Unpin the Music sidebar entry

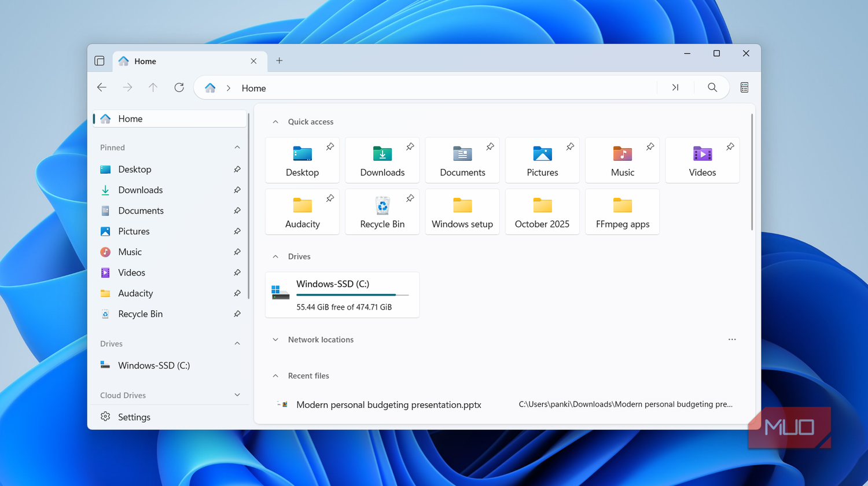pos(237,252)
